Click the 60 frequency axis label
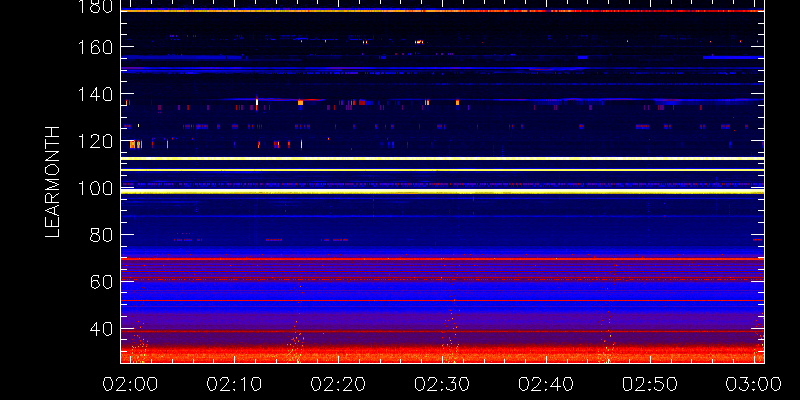Image resolution: width=800 pixels, height=400 pixels. tap(102, 282)
